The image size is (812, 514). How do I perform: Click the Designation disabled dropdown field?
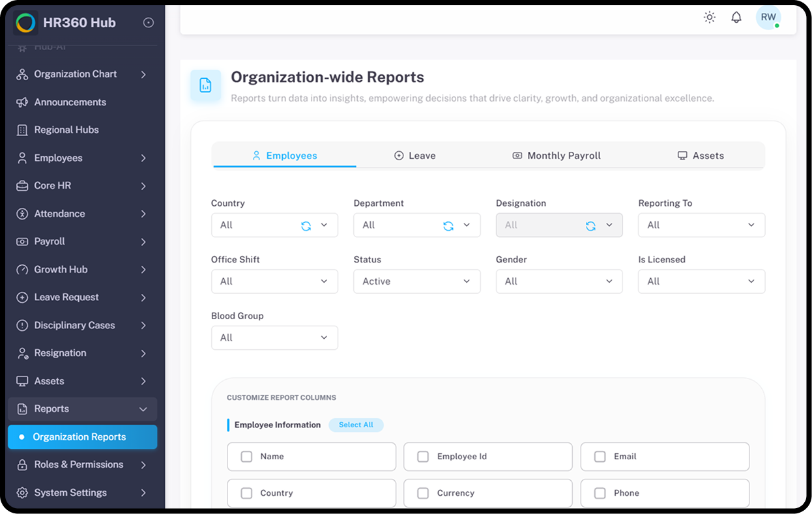coord(559,225)
